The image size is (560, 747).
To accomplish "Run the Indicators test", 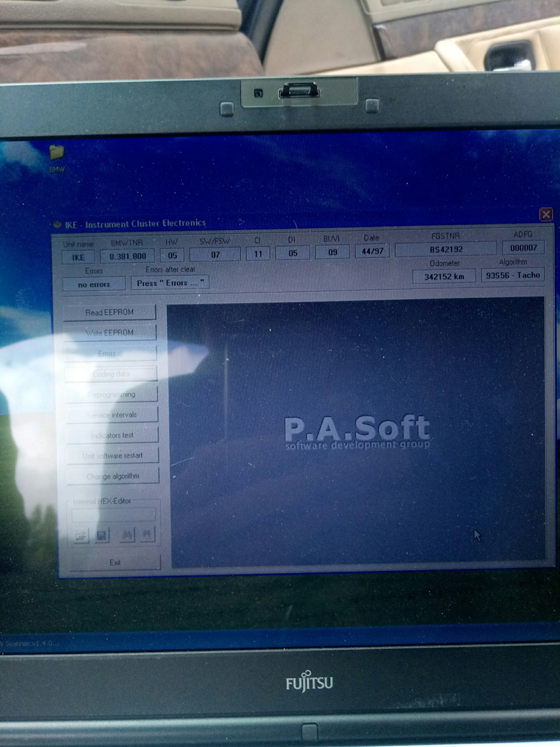I will click(113, 435).
